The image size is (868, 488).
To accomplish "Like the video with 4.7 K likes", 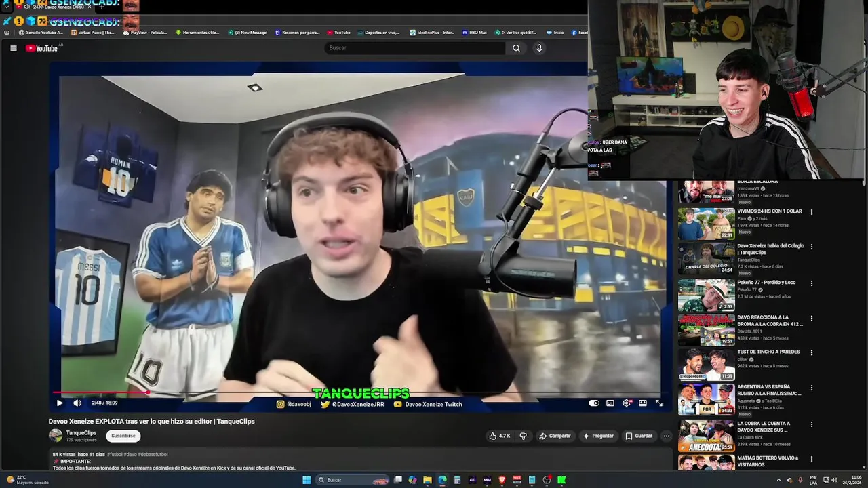I will pos(500,436).
